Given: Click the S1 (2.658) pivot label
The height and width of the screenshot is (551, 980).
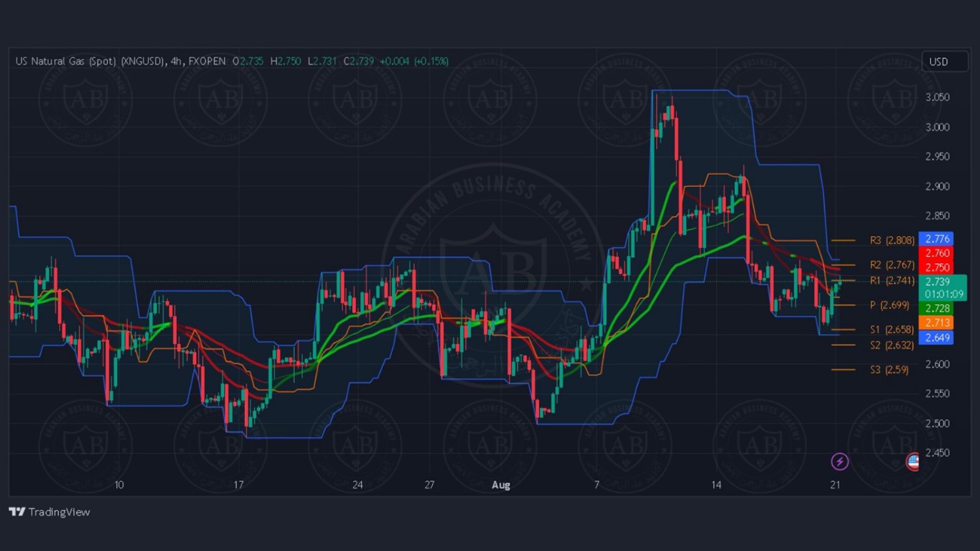Looking at the screenshot, I should pyautogui.click(x=892, y=330).
